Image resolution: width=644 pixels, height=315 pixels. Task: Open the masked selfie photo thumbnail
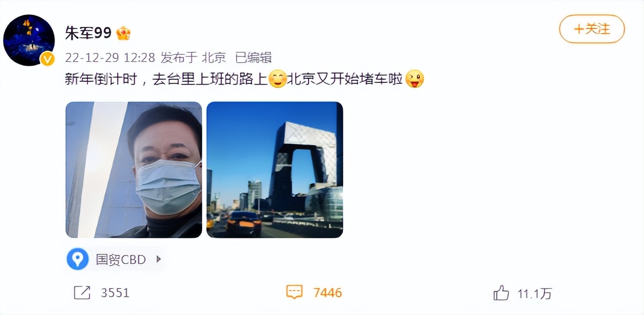[x=134, y=170]
